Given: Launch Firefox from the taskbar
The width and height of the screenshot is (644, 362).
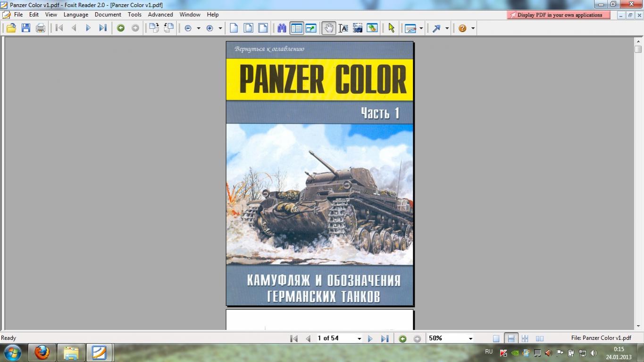Looking at the screenshot, I should coord(42,353).
